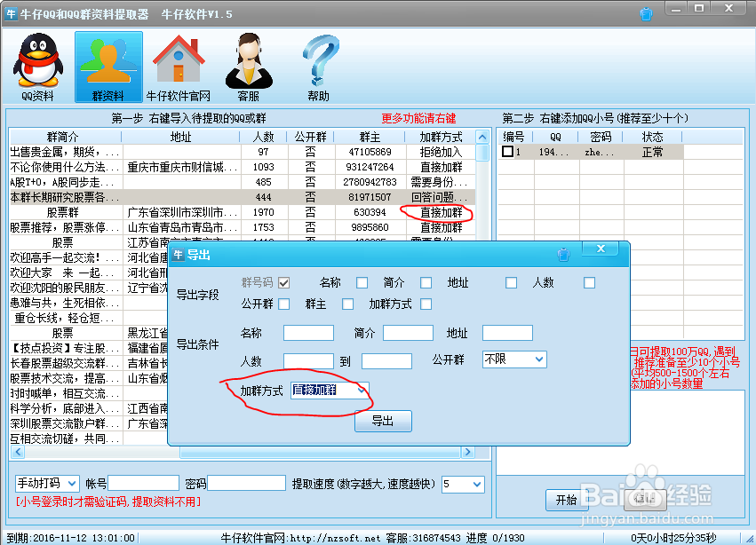Click the group table right scroll arrow
Viewport: 756px width, 545px height.
click(x=467, y=452)
